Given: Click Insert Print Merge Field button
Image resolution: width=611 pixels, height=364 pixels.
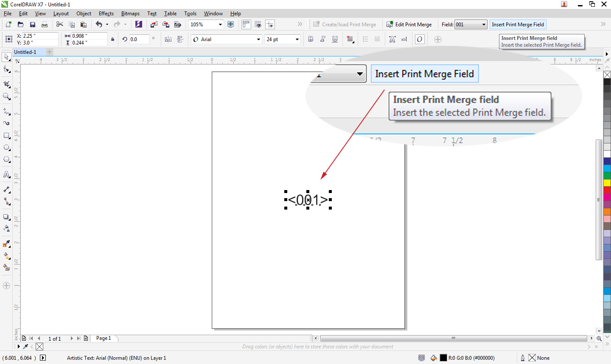Looking at the screenshot, I should point(518,24).
